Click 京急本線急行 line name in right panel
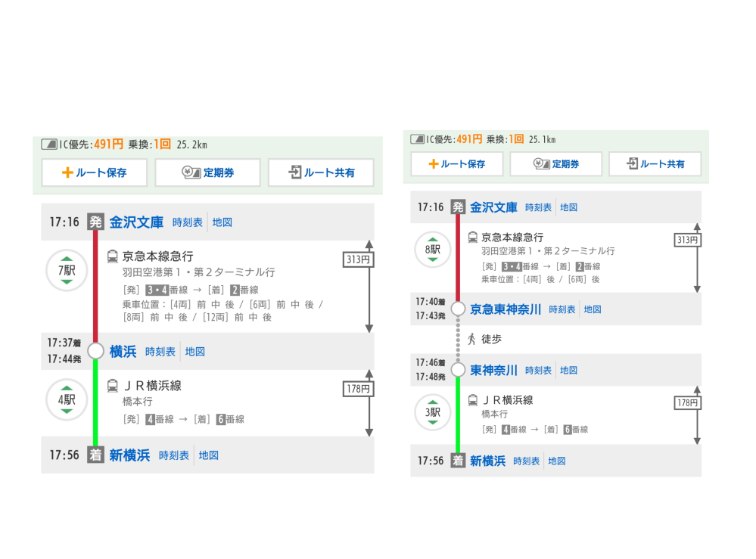 [x=512, y=237]
